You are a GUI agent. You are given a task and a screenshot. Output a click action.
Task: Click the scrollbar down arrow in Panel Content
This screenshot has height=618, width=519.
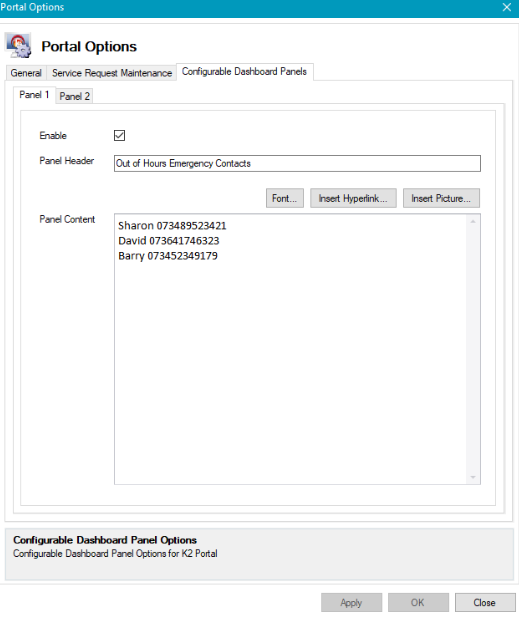[x=473, y=477]
